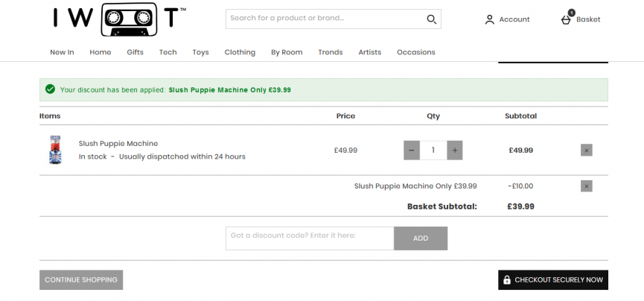This screenshot has width=644, height=301.
Task: Click Continue Shopping button
Action: (81, 279)
